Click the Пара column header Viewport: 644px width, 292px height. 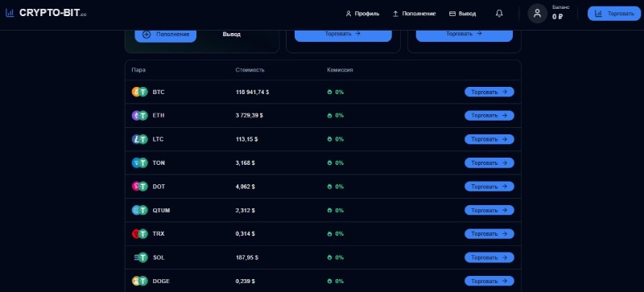pos(138,70)
